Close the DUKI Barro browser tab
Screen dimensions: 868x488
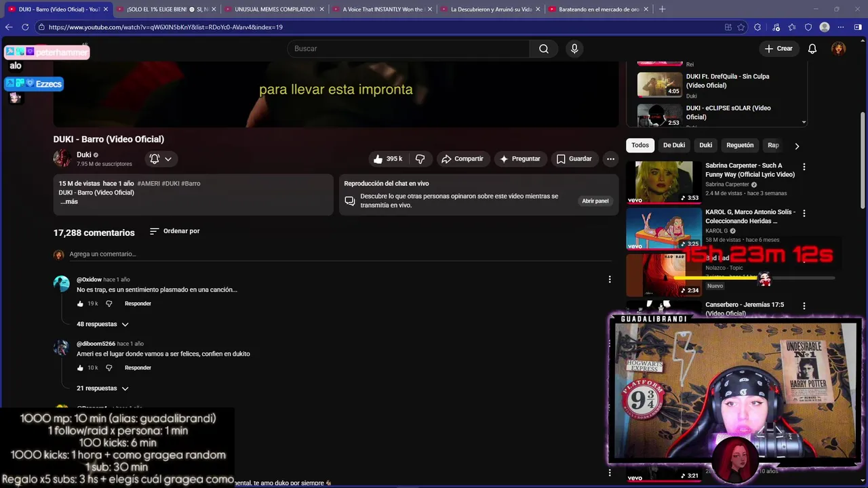(x=105, y=9)
